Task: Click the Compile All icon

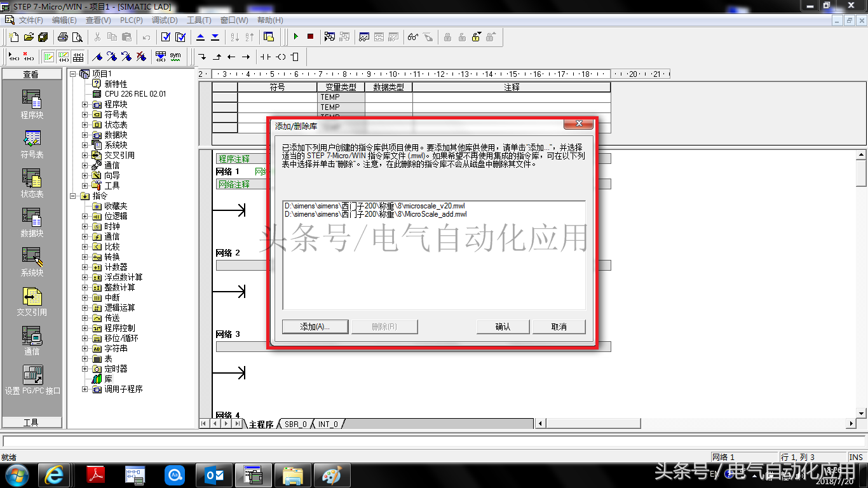Action: point(180,37)
